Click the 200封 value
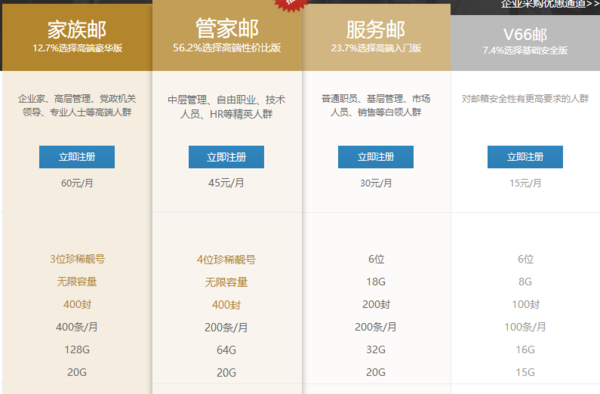 376,304
